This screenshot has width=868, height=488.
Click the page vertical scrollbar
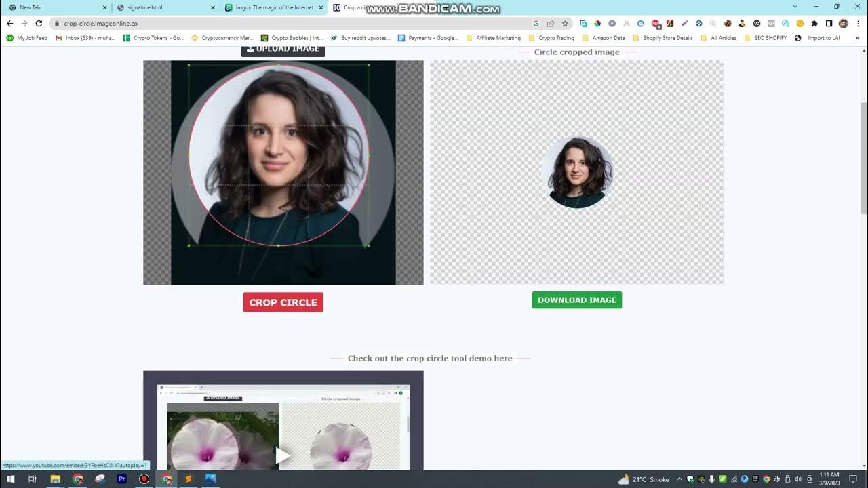point(864,159)
